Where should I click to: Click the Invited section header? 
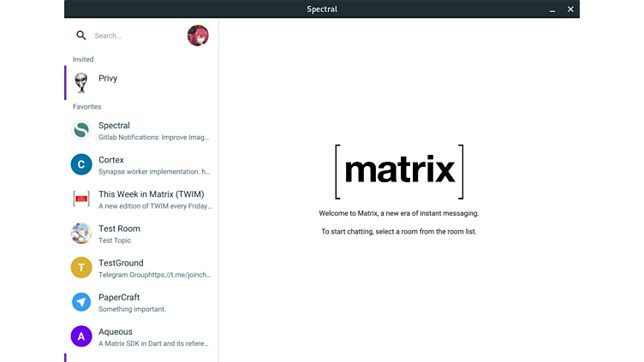tap(83, 60)
